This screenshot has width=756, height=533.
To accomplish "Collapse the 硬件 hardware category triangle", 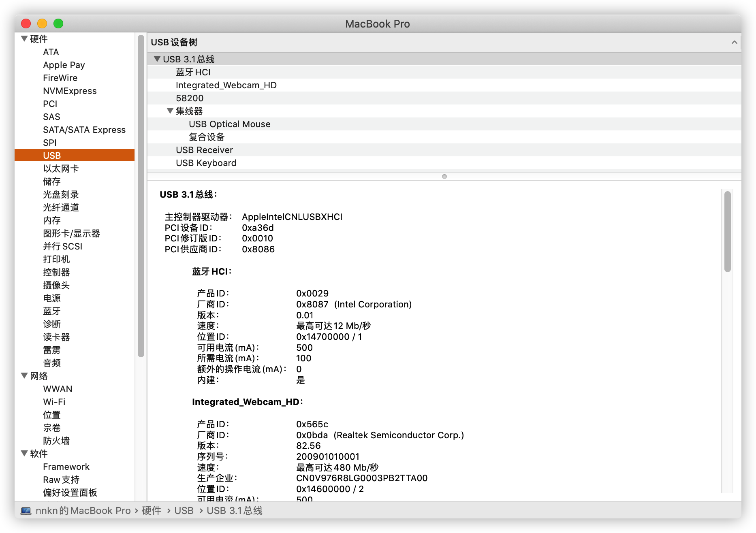I will (x=24, y=39).
